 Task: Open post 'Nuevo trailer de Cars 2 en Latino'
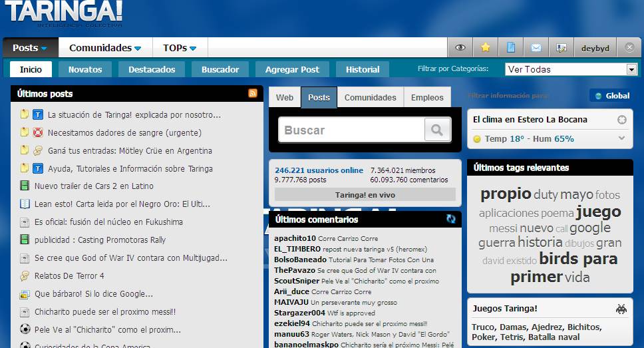[x=94, y=186]
